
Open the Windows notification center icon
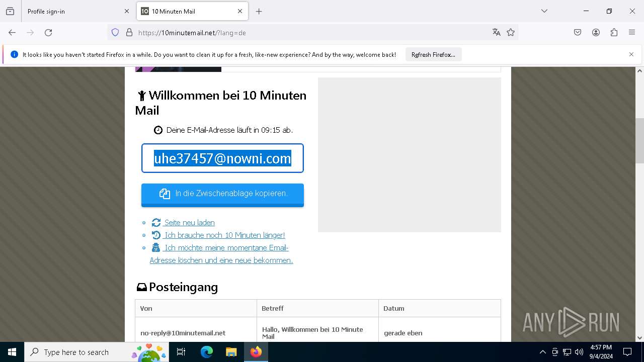coord(627,352)
